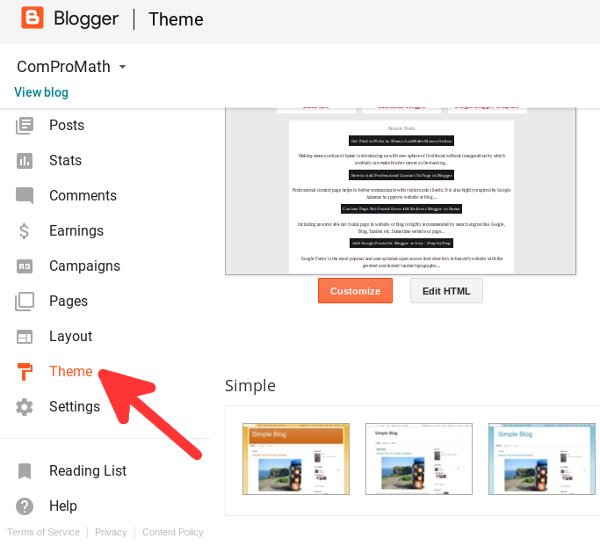Screen dimensions: 600x546
Task: Open the Earnings section
Action: 77,231
